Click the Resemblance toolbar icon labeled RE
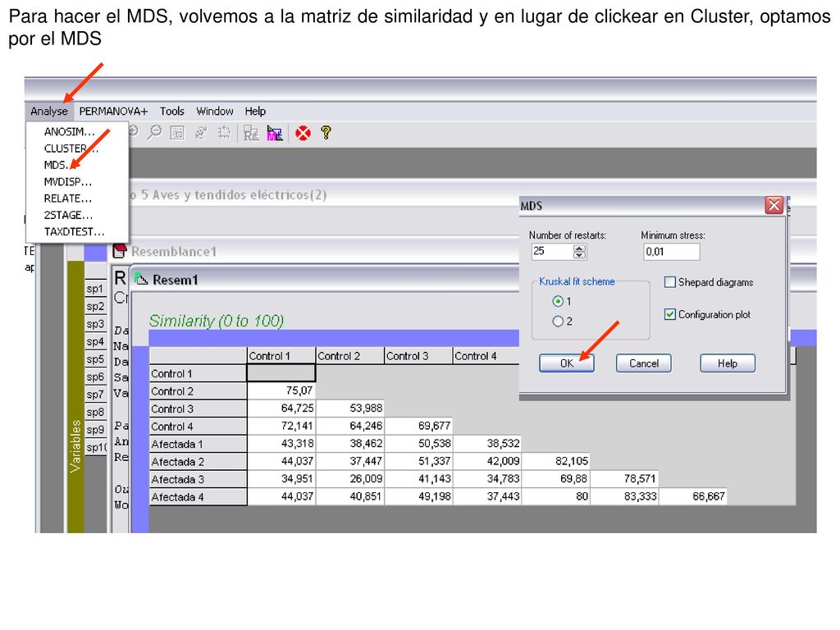Viewport: 840px width, 630px height. click(x=251, y=133)
